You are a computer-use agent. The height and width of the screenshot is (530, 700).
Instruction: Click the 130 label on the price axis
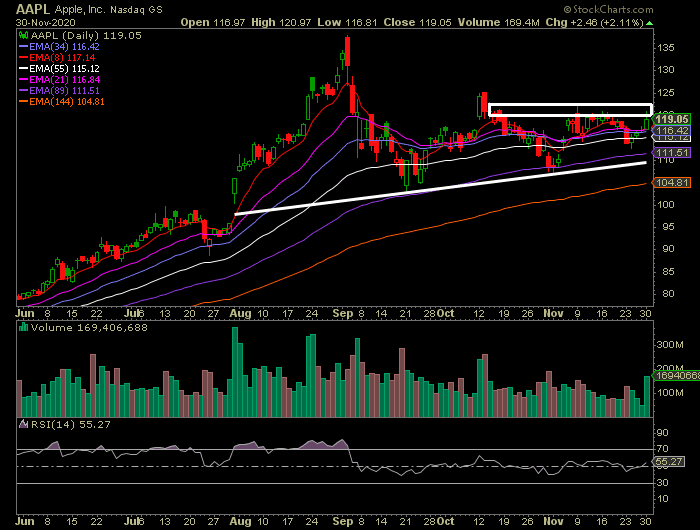(x=666, y=70)
